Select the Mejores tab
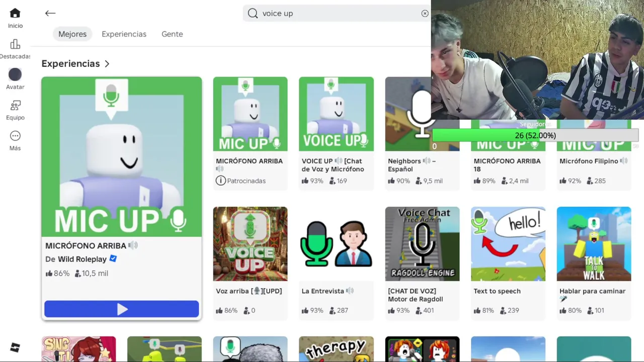The height and width of the screenshot is (362, 644). pos(72,34)
